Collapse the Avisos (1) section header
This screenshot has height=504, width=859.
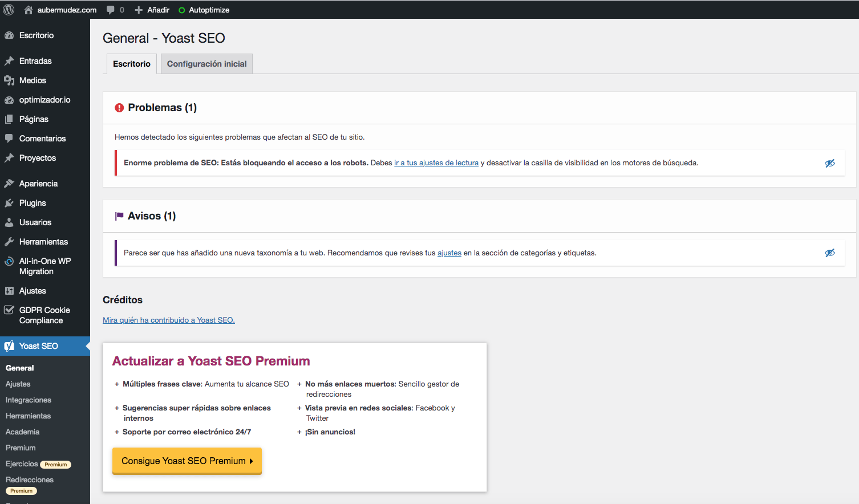tap(479, 216)
